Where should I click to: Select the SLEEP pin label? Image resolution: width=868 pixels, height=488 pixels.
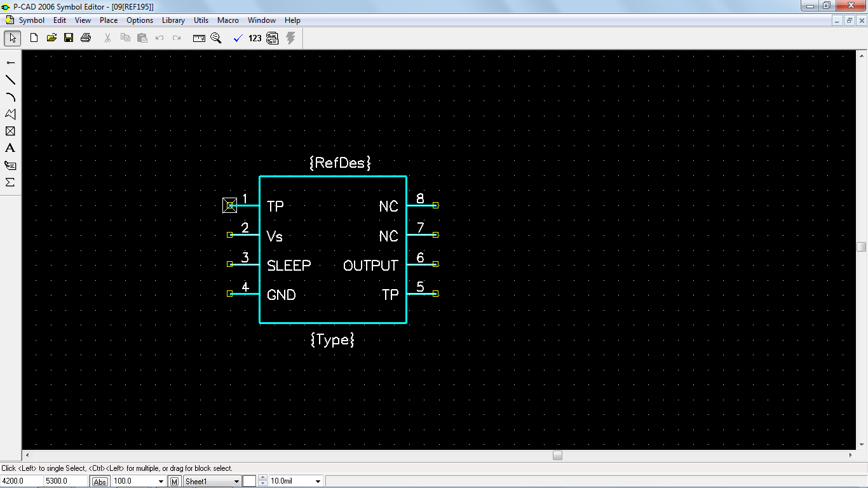289,266
